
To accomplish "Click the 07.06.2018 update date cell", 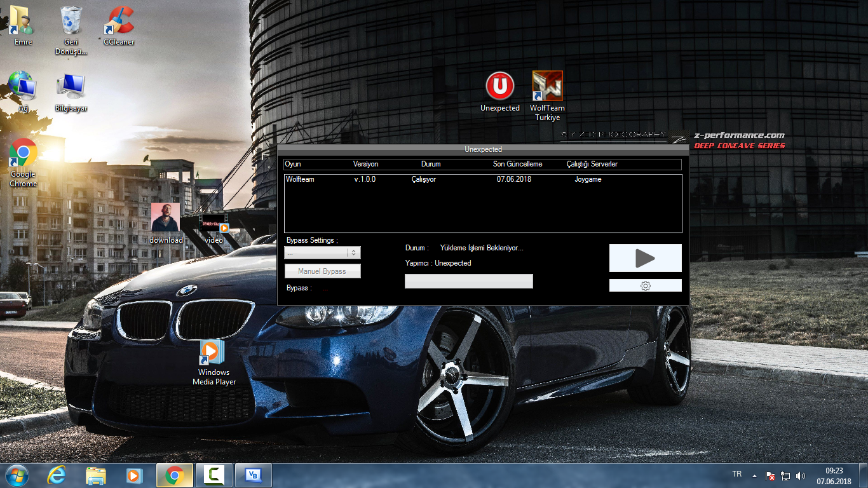I will (514, 179).
